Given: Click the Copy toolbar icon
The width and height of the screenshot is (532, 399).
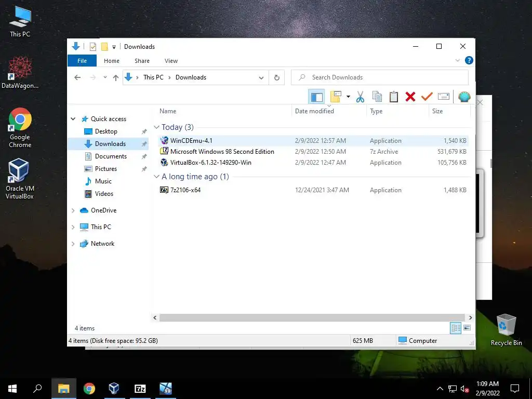Looking at the screenshot, I should click(x=377, y=97).
